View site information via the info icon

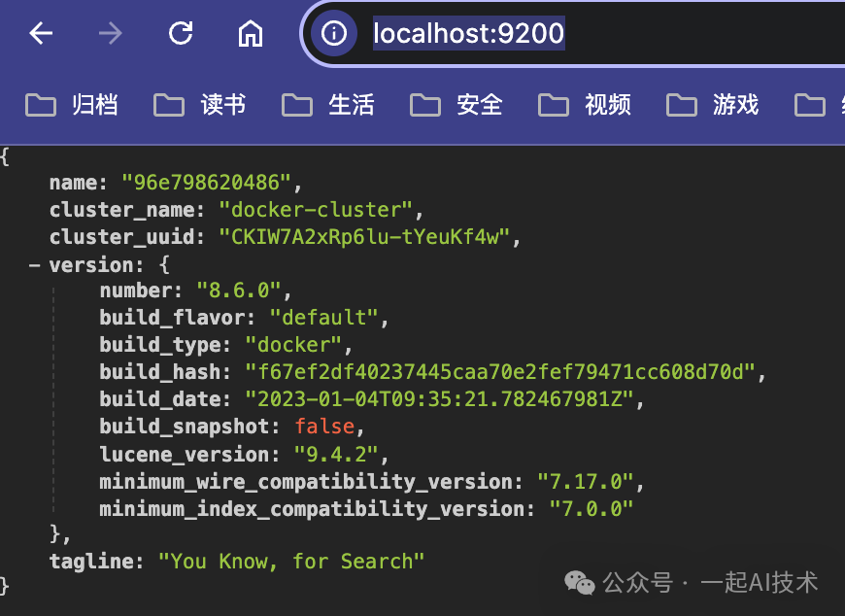[x=334, y=33]
